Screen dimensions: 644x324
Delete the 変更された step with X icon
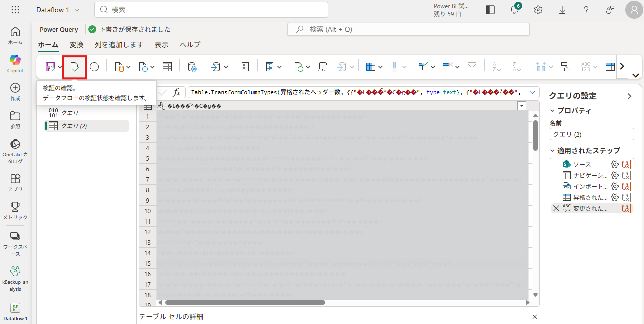pyautogui.click(x=556, y=208)
